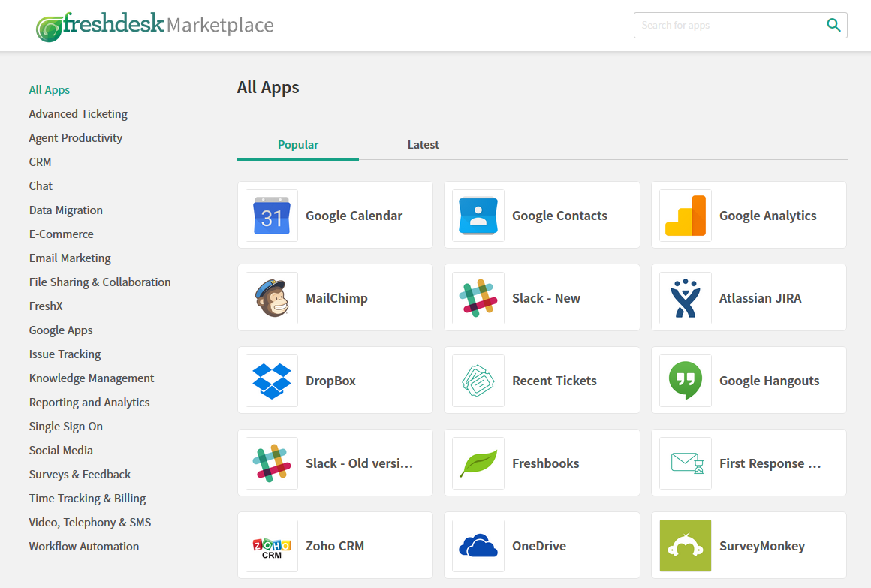Click the Google Calendar app icon
The height and width of the screenshot is (588, 871).
(x=272, y=216)
